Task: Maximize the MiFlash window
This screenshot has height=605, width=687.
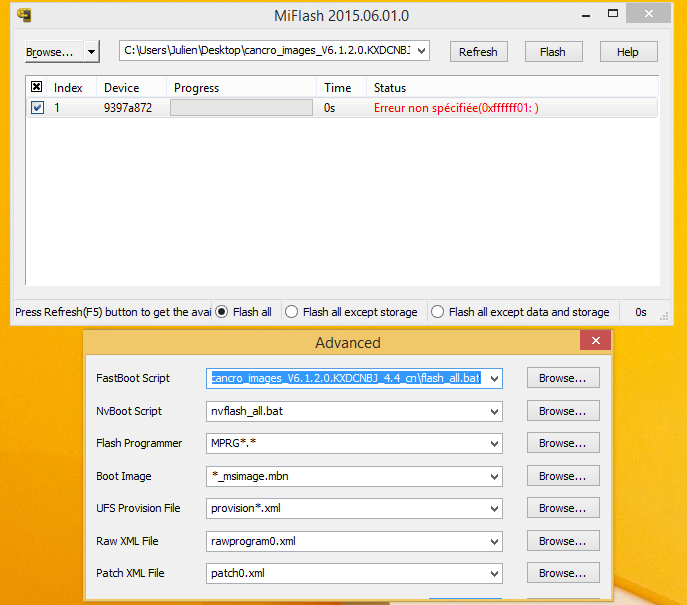Action: (x=613, y=14)
